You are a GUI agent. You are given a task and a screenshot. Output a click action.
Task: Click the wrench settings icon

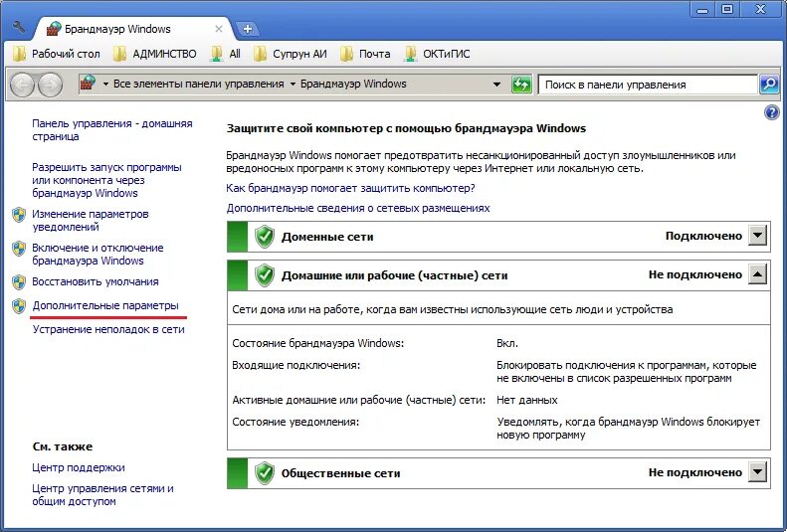[19, 27]
